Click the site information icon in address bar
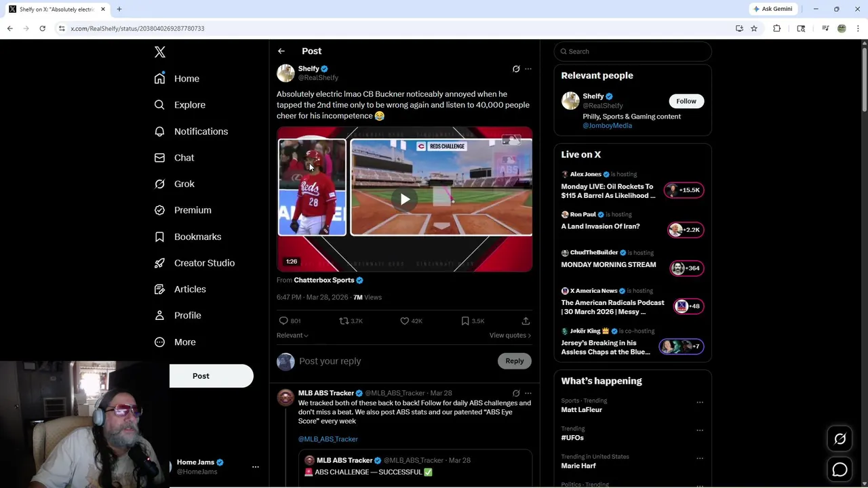The image size is (868, 488). [62, 28]
